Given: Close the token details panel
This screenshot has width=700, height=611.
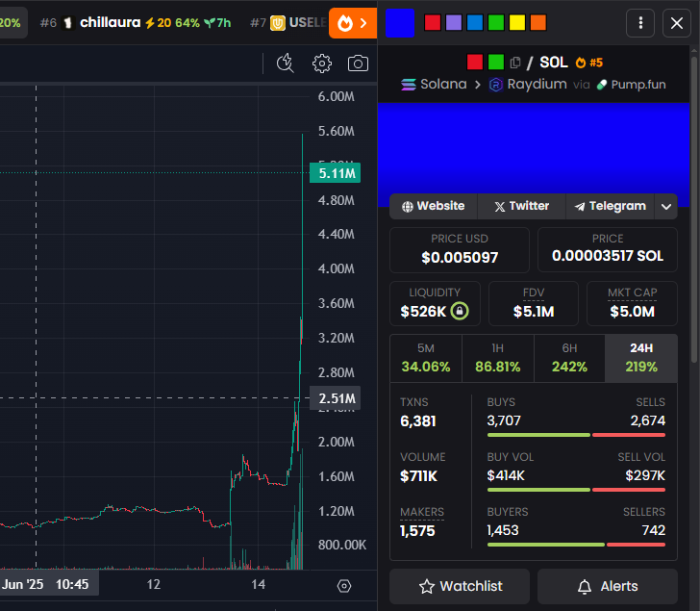Looking at the screenshot, I should click(677, 23).
